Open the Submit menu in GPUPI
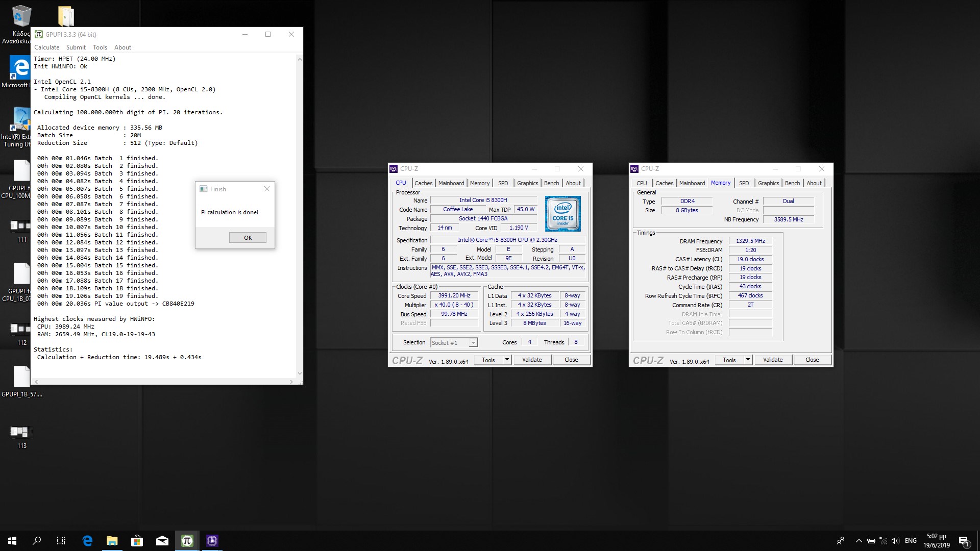The height and width of the screenshot is (551, 980). click(76, 47)
